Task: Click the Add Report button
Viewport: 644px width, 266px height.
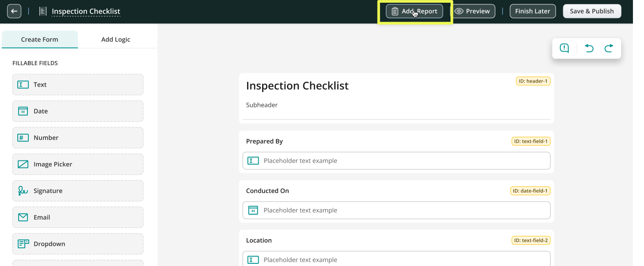Action: (x=414, y=11)
